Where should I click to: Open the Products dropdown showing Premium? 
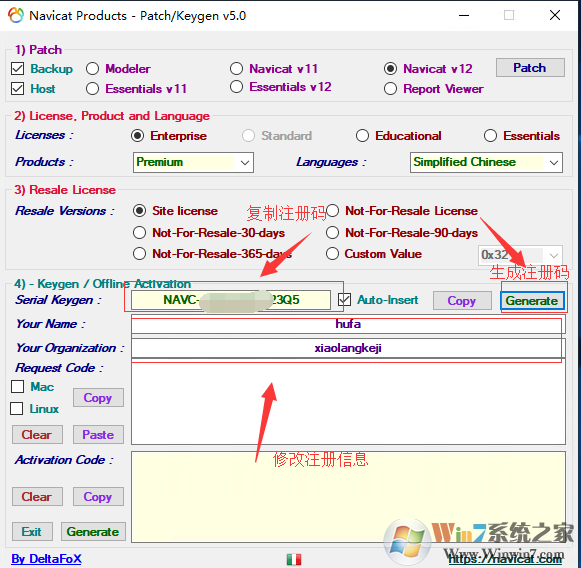pyautogui.click(x=193, y=162)
